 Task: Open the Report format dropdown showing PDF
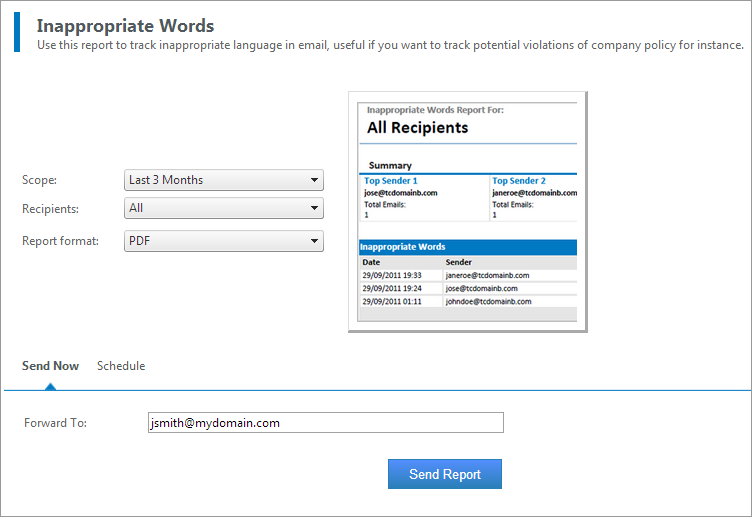pos(224,241)
